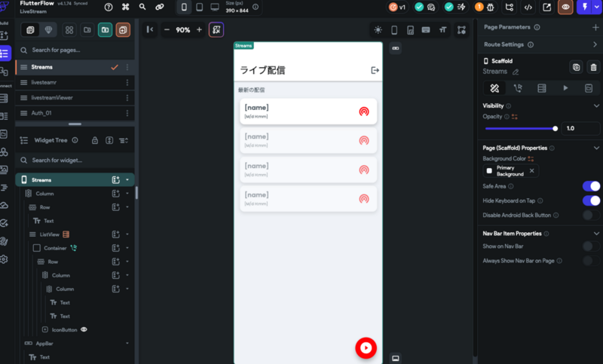This screenshot has width=603, height=364.
Task: Open options menu for Streams page
Action: (127, 67)
